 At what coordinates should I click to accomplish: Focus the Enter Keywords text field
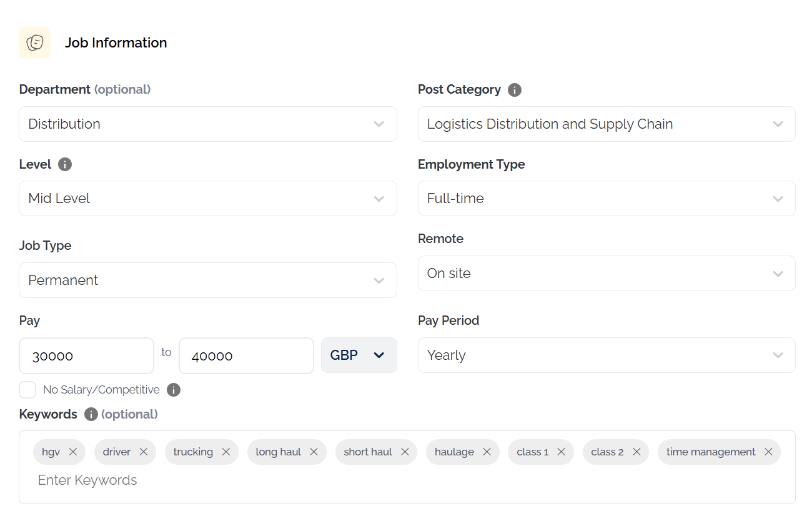point(250,480)
